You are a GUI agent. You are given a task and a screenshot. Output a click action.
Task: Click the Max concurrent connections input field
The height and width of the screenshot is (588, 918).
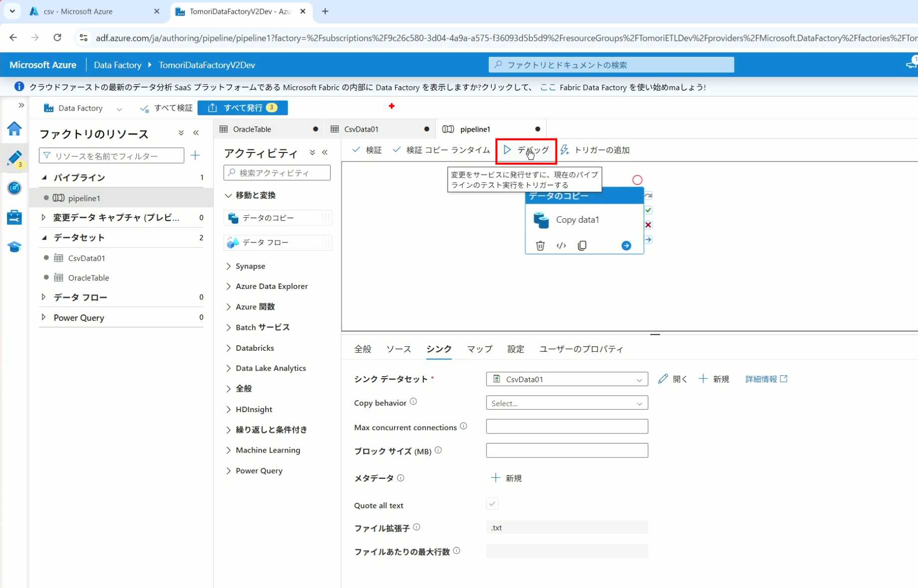pos(566,427)
